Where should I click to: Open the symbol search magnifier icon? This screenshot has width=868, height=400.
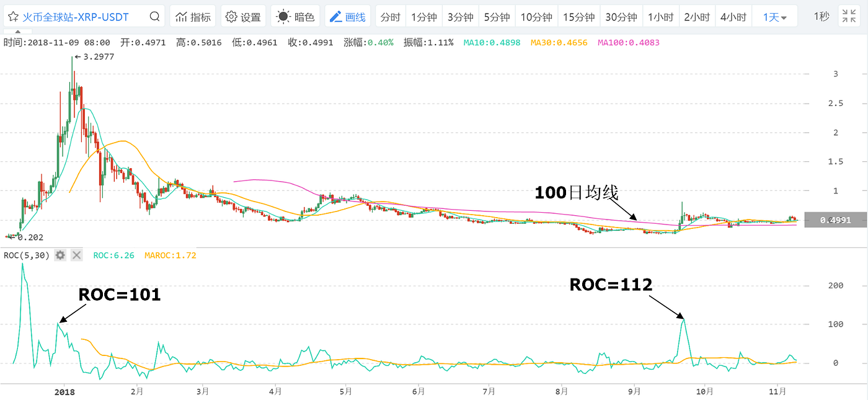pyautogui.click(x=154, y=17)
